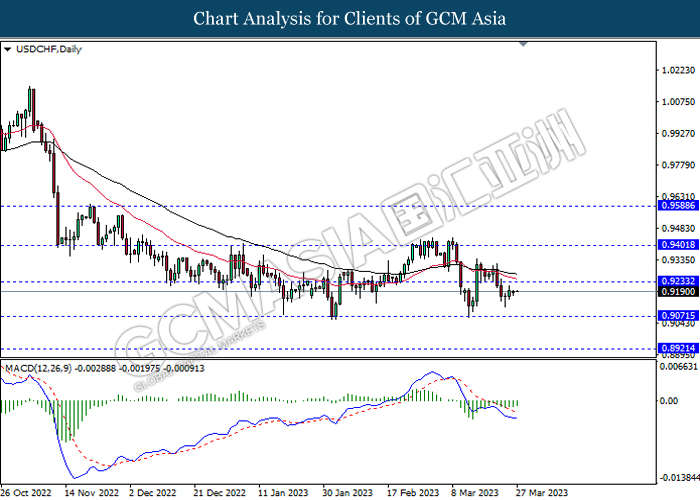Click the current price 0.91900 label

coord(678,292)
